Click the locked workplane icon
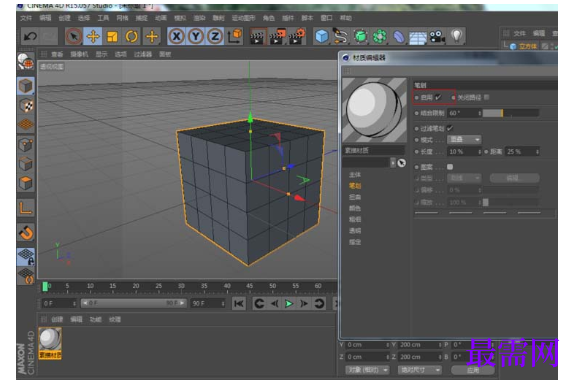 (x=26, y=257)
